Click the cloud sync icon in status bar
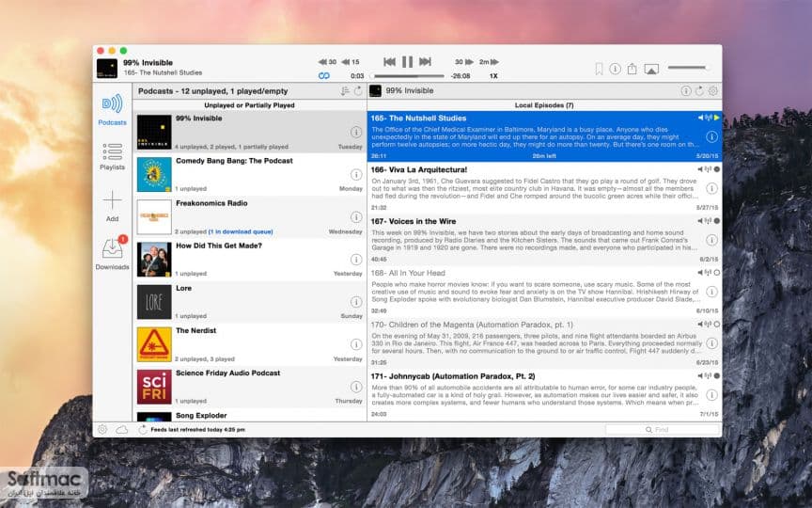 (x=121, y=429)
